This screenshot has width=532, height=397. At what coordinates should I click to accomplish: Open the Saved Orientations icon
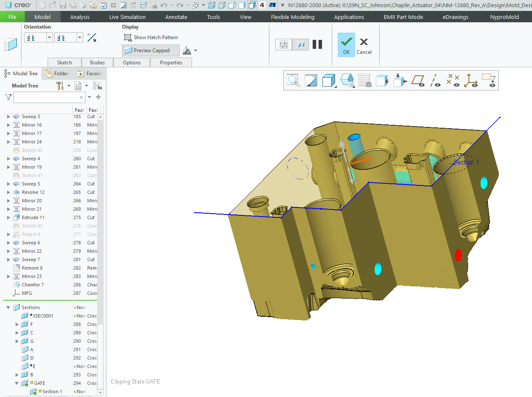point(347,80)
